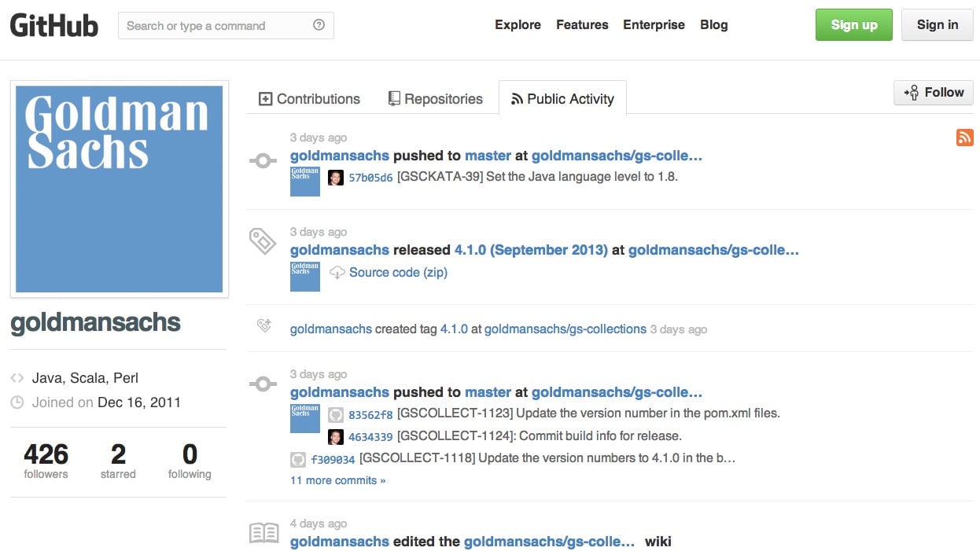Open tag 4.1.0 link in created tag event
Image resolution: width=980 pixels, height=551 pixels.
[x=454, y=329]
